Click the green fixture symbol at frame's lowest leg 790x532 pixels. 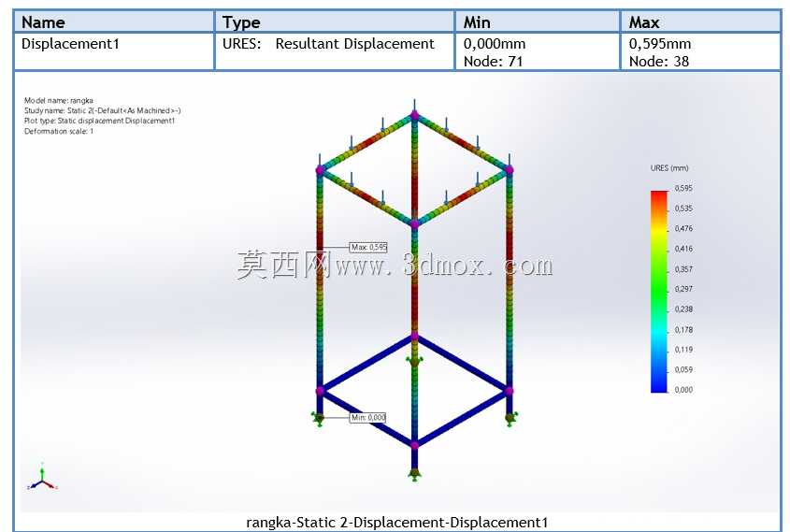(414, 474)
